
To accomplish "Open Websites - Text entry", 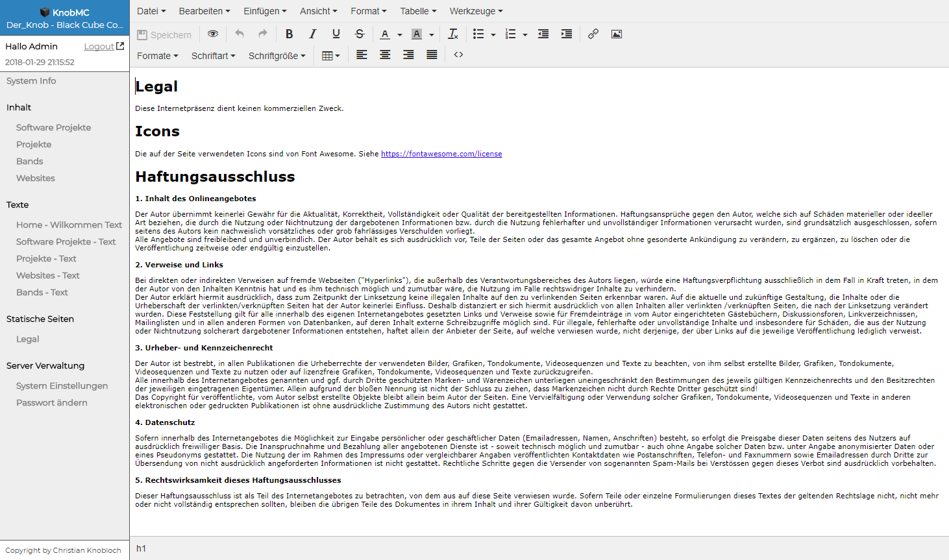I will pyautogui.click(x=48, y=276).
